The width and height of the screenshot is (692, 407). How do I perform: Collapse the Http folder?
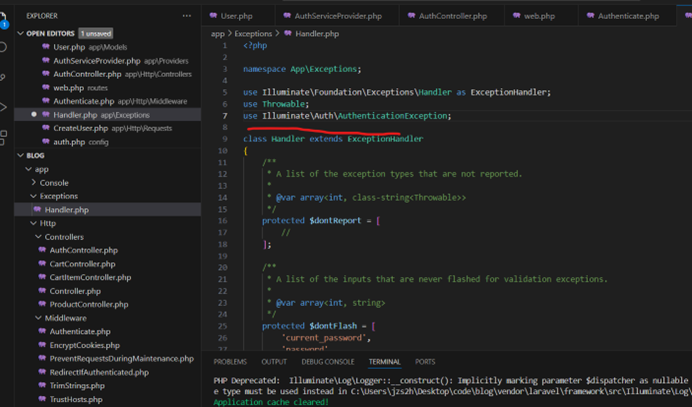34,223
